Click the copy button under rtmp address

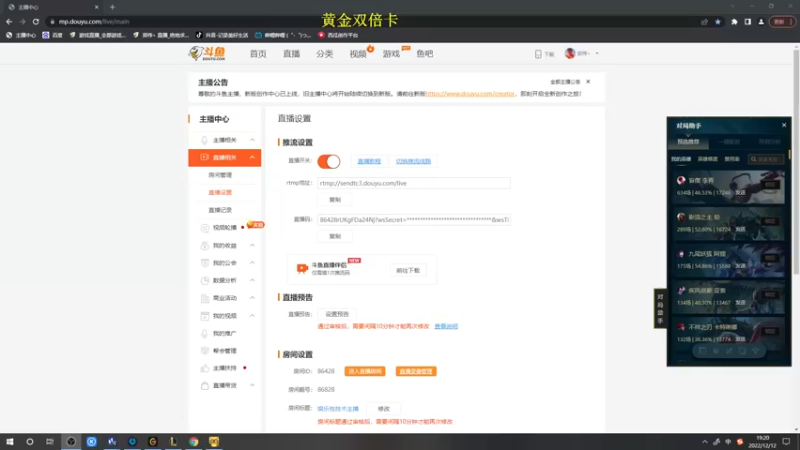335,199
